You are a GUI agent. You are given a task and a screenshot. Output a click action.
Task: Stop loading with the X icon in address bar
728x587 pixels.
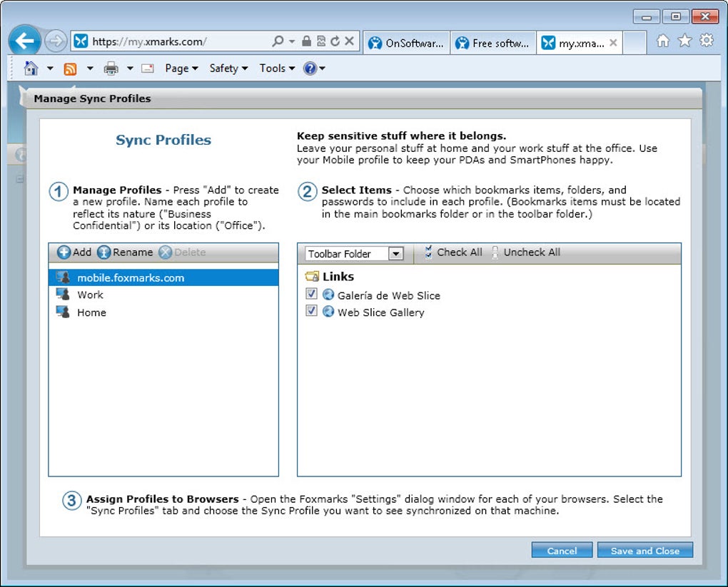[x=349, y=41]
